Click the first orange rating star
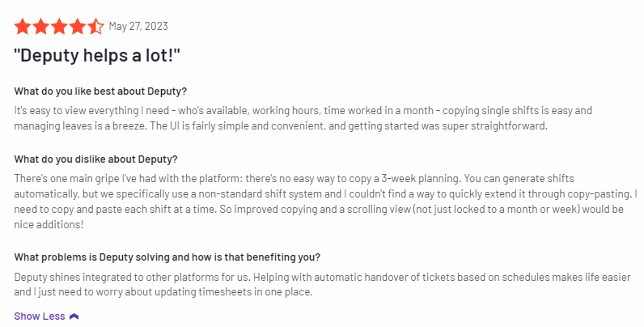 tap(23, 26)
